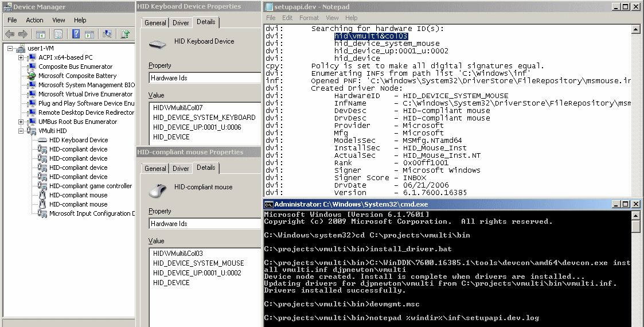Open Device Manager Action menu
This screenshot has height=327, width=644.
pos(34,20)
